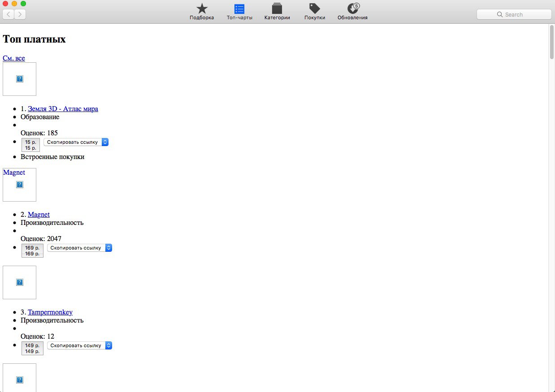Image resolution: width=555 pixels, height=392 pixels.
Task: Click the 15 р. buy button
Action: coord(30,145)
